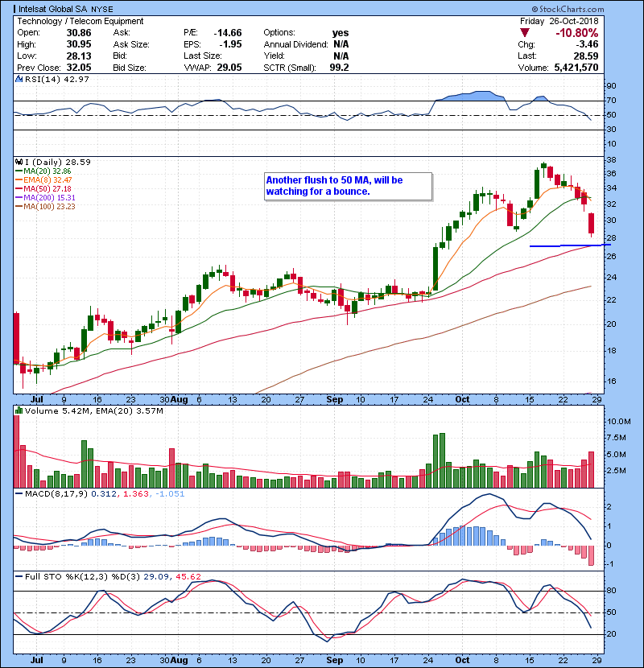Click the date Friday 26-Oct-2018
The width and height of the screenshot is (644, 668).
click(559, 21)
